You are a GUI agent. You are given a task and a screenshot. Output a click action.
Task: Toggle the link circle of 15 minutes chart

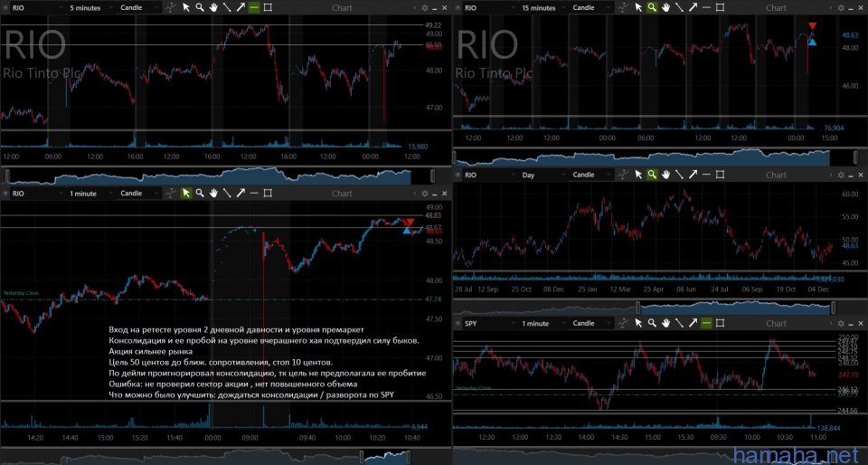(458, 8)
